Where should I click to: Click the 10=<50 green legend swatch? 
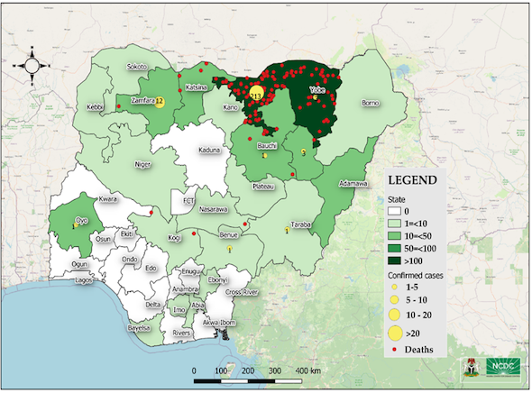(x=394, y=236)
